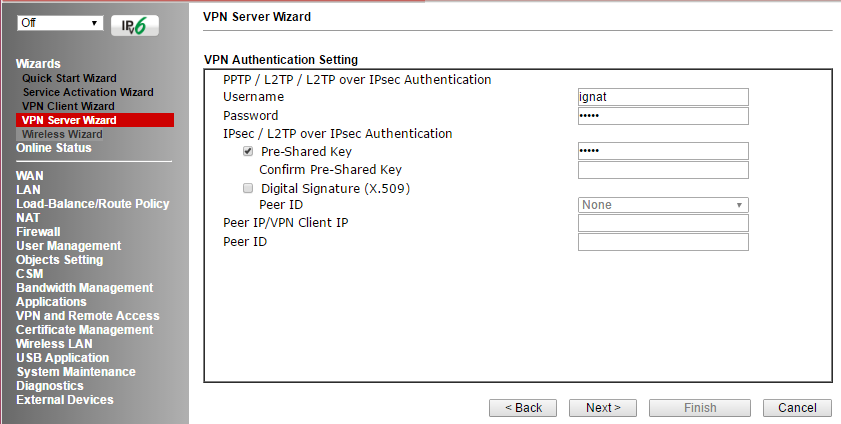The height and width of the screenshot is (424, 841).
Task: Open External Devices menu
Action: 65,399
